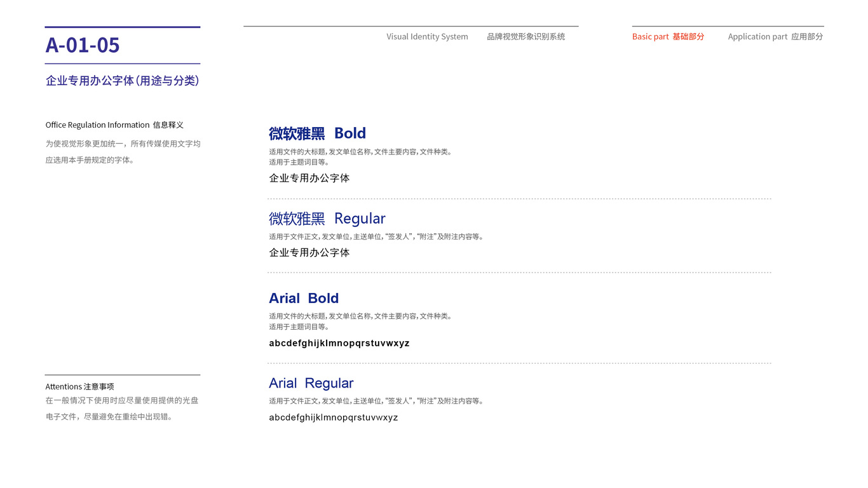The width and height of the screenshot is (868, 488).
Task: Click the line 在一般情况下使用时应尽量使用提供的光盘
Action: pyautogui.click(x=122, y=401)
